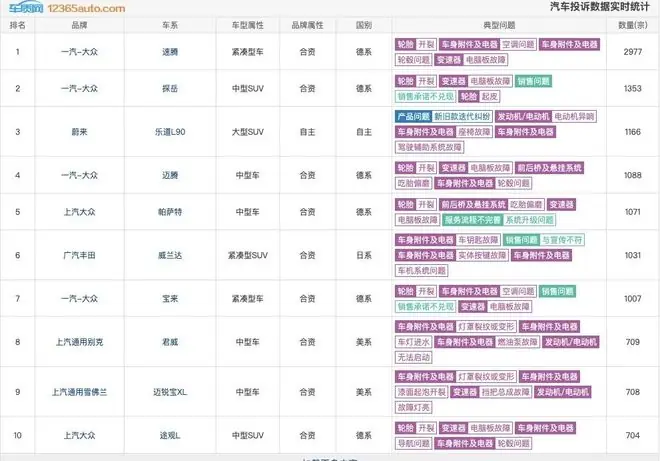The height and width of the screenshot is (461, 660).
Task: Select the 导航问题 issue tag
Action: (413, 443)
